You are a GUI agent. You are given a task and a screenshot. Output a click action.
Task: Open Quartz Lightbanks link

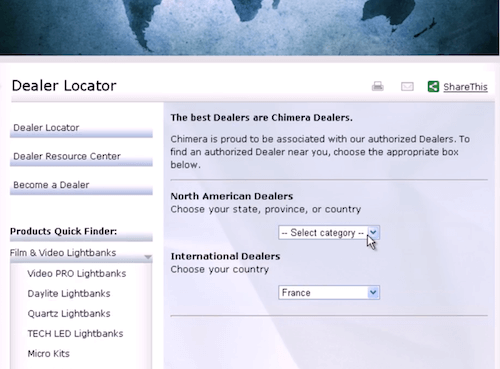(69, 314)
